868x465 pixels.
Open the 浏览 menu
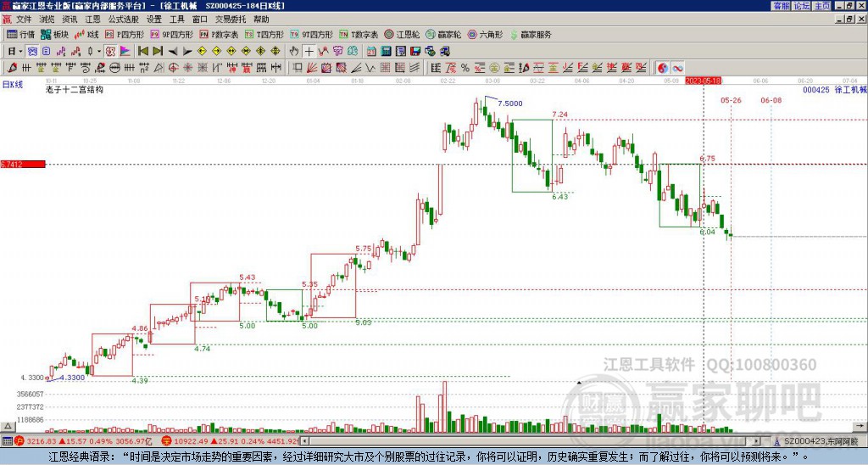pos(47,20)
